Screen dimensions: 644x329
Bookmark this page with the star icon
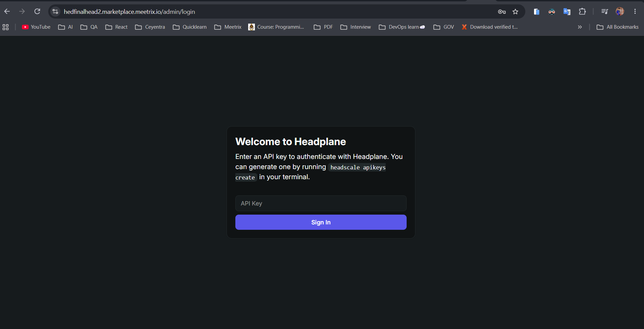tap(515, 12)
